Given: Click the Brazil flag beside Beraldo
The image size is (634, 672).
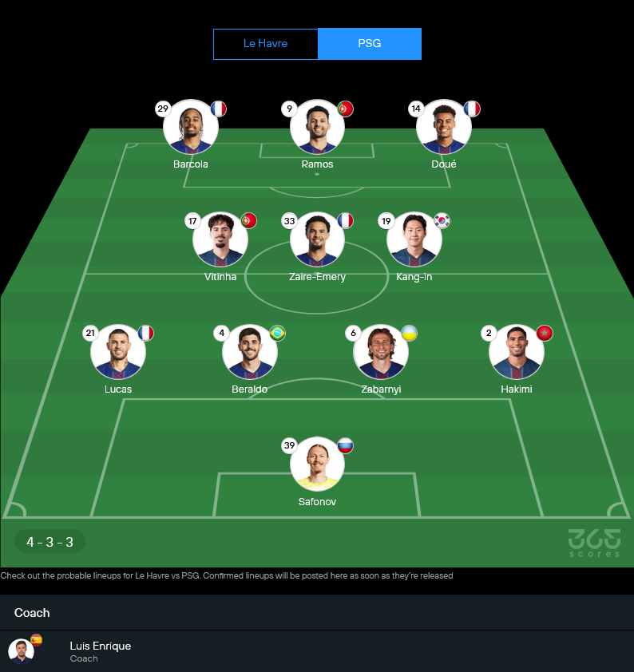Looking at the screenshot, I should click(277, 333).
